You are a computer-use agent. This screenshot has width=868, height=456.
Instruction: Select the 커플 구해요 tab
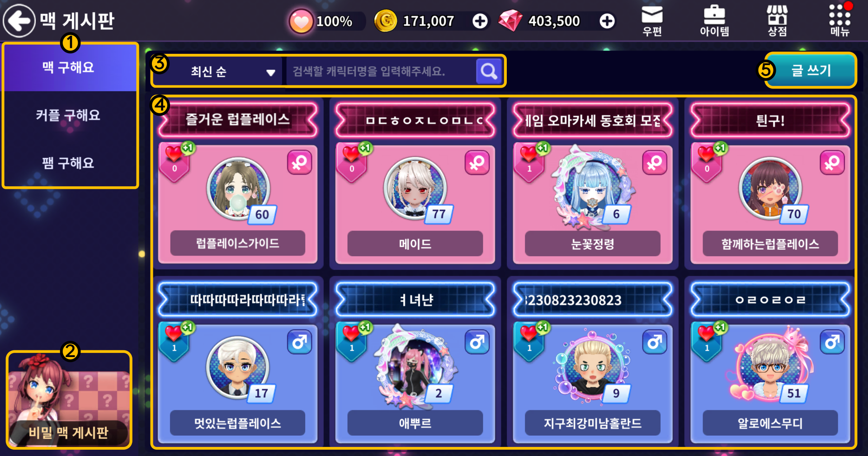(69, 115)
